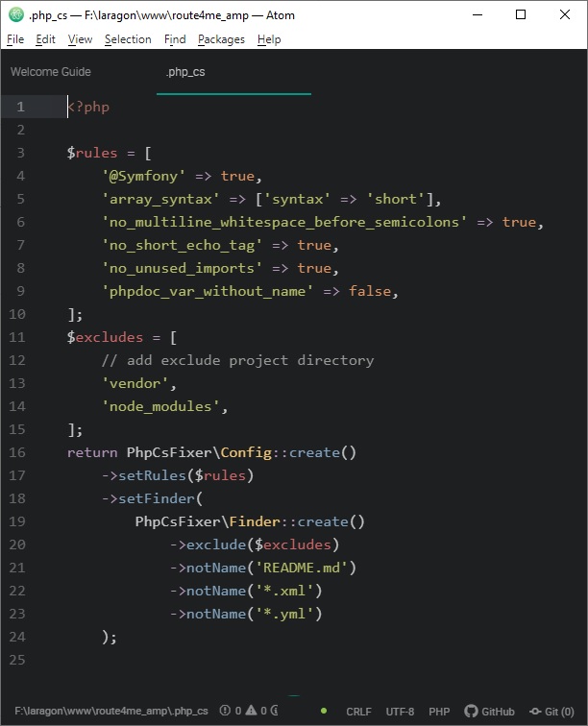
Task: Click the '*.yml' string
Action: pos(284,614)
